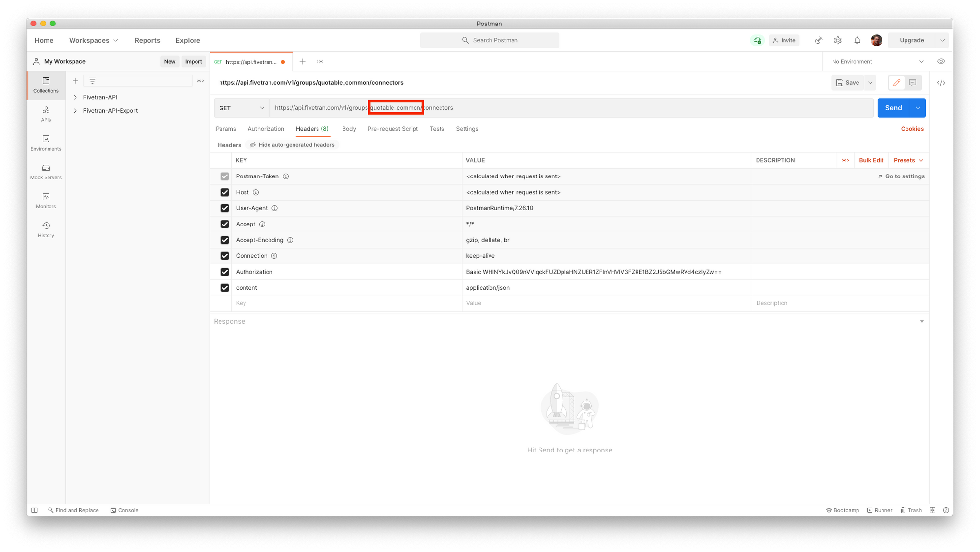Toggle the sidebar icon in the status bar
The width and height of the screenshot is (980, 552).
tap(35, 510)
